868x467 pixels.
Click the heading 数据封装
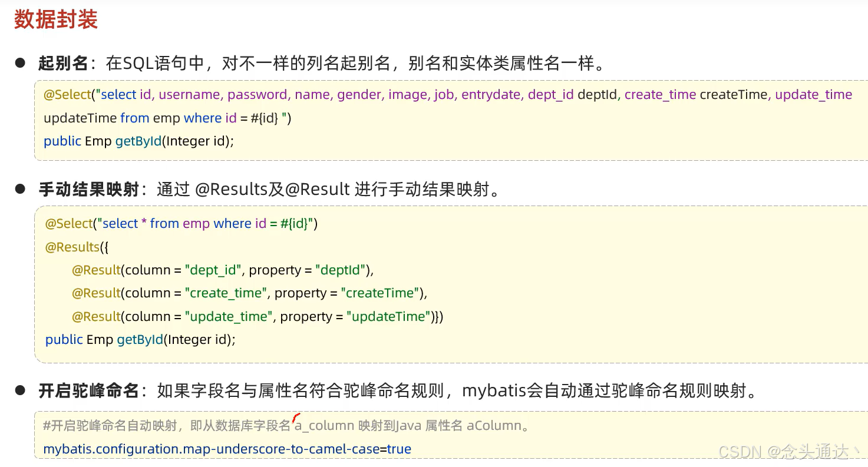(55, 19)
